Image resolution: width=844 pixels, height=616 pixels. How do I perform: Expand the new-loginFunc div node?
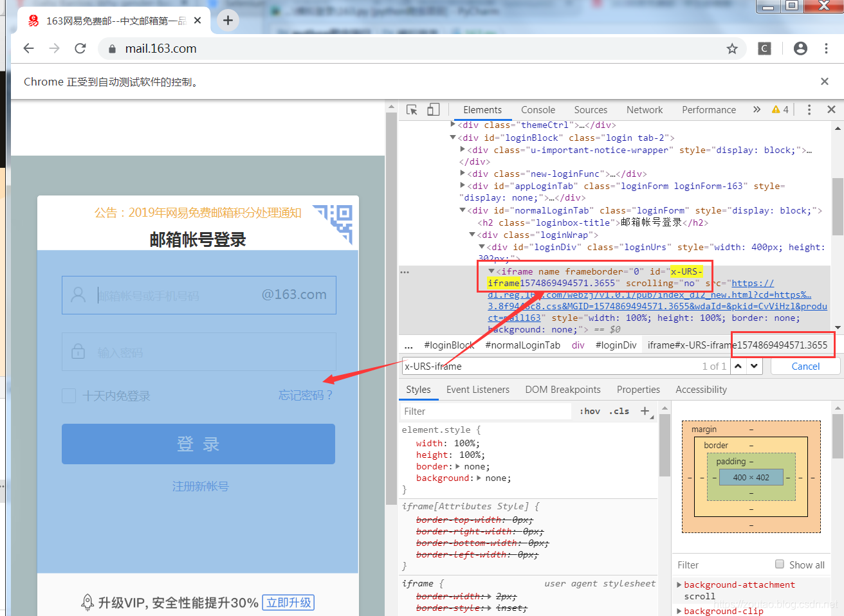pyautogui.click(x=463, y=174)
